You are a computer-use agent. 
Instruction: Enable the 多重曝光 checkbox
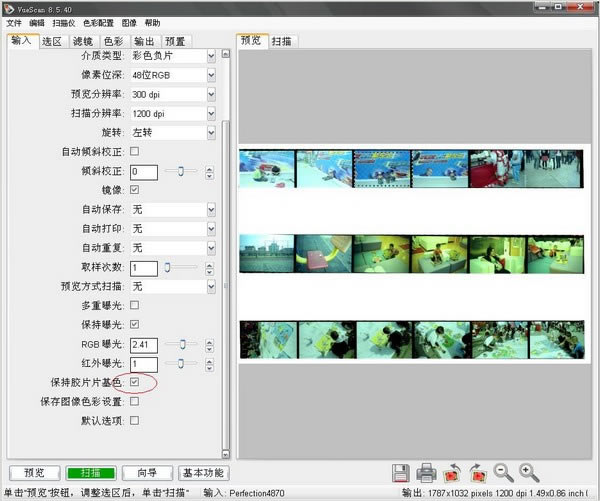[x=135, y=306]
